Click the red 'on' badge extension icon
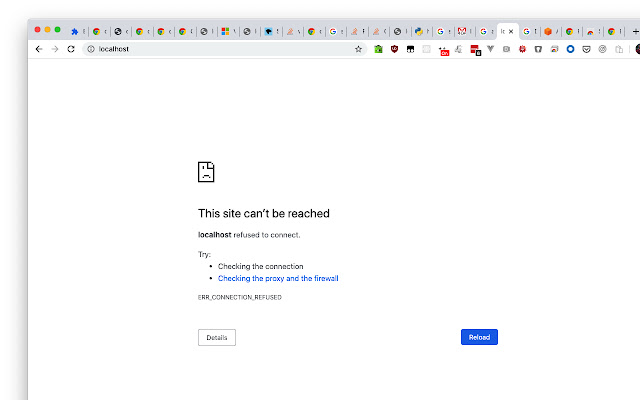640x400 pixels. tap(444, 51)
